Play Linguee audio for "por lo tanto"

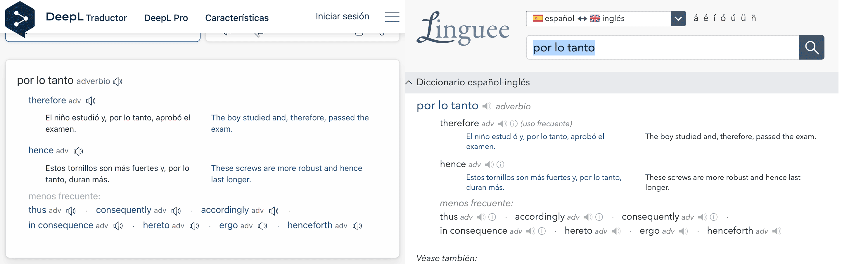pos(486,106)
